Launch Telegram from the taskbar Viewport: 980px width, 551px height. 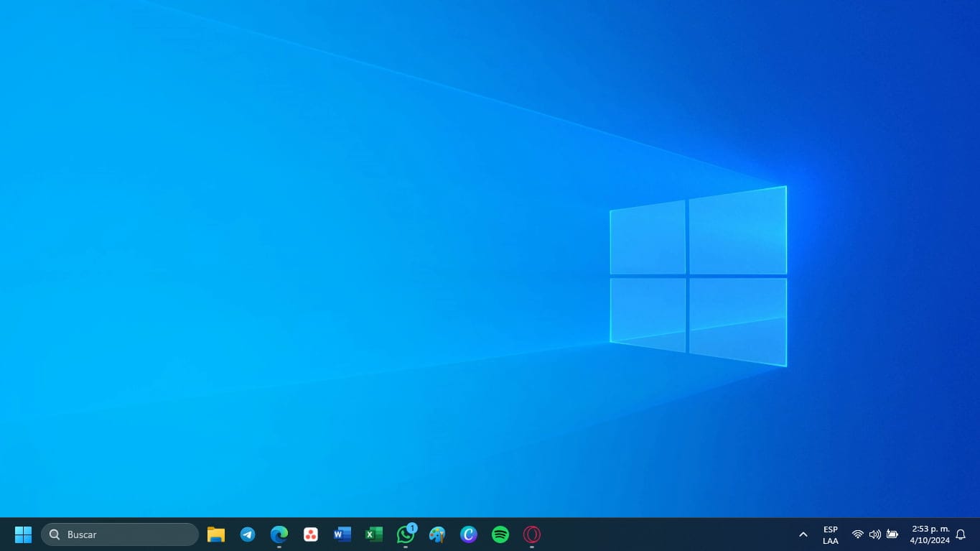point(248,534)
